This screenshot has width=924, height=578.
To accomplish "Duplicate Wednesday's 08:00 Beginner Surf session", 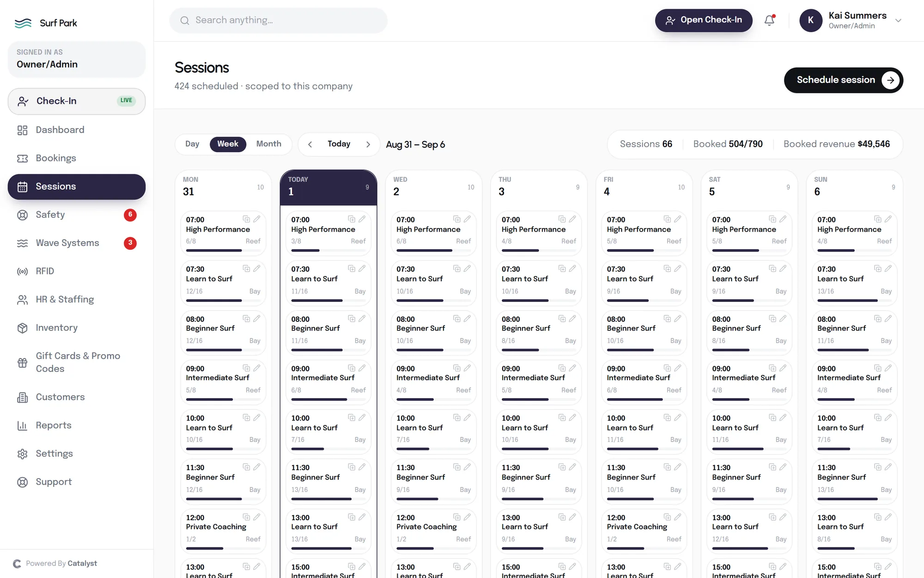I will click(x=457, y=319).
